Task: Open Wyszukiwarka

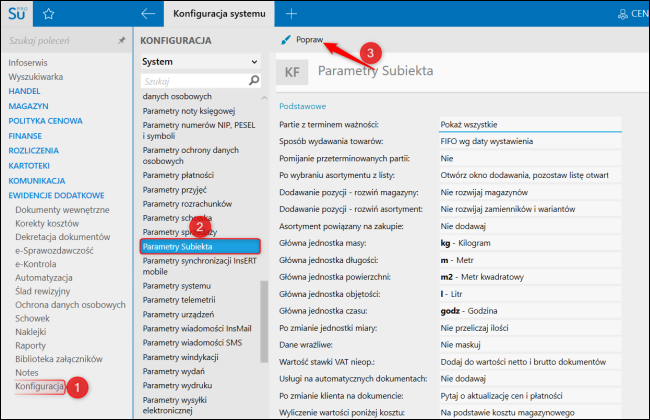Action: [36, 77]
